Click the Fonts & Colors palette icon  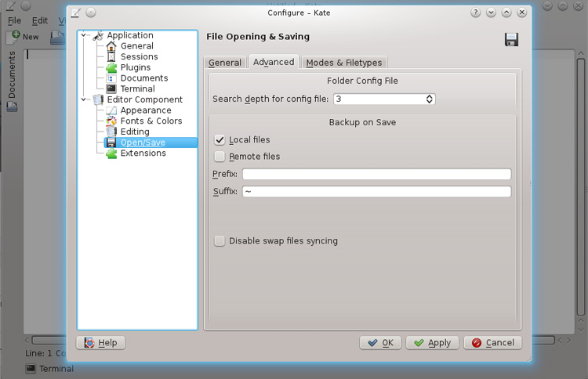pyautogui.click(x=111, y=121)
